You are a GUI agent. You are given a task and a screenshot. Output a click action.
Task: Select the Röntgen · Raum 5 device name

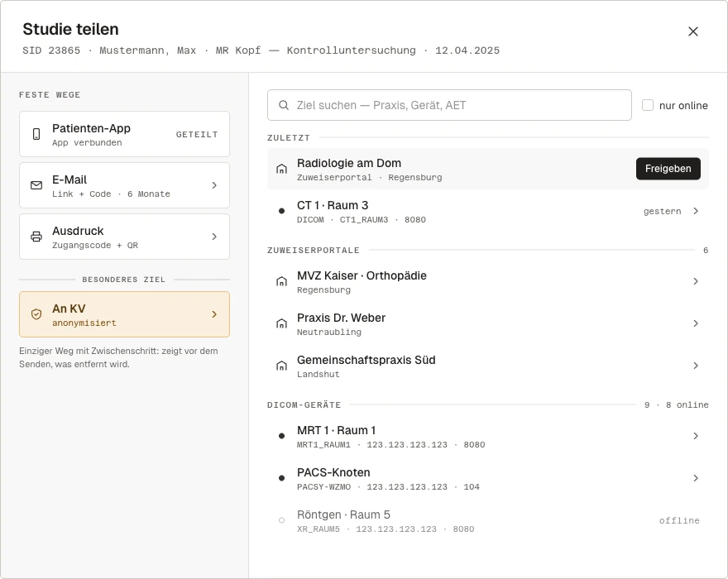coord(343,515)
